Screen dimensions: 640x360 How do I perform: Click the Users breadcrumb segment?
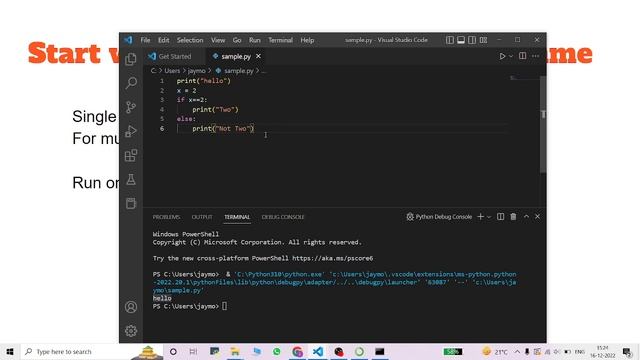click(x=172, y=71)
